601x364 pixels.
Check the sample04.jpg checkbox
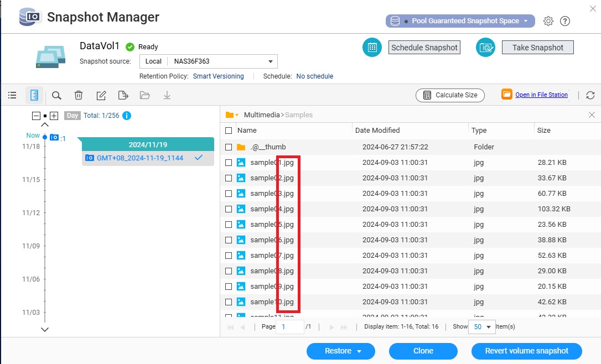229,209
